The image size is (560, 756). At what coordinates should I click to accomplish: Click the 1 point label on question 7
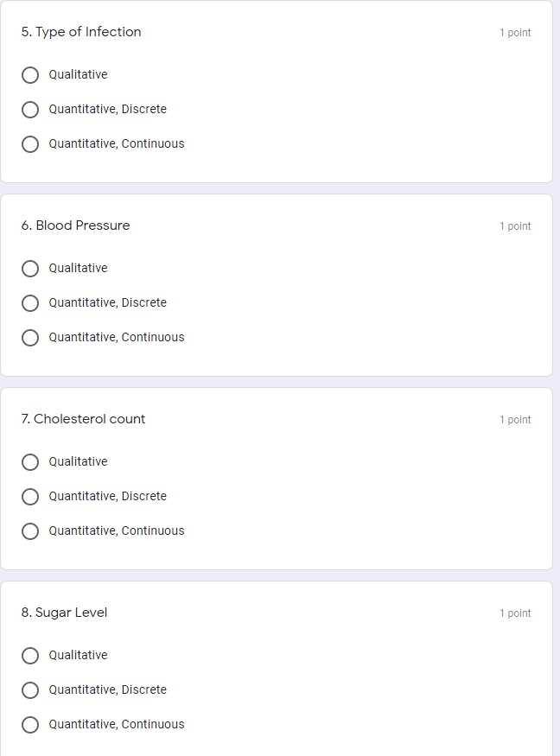point(516,419)
